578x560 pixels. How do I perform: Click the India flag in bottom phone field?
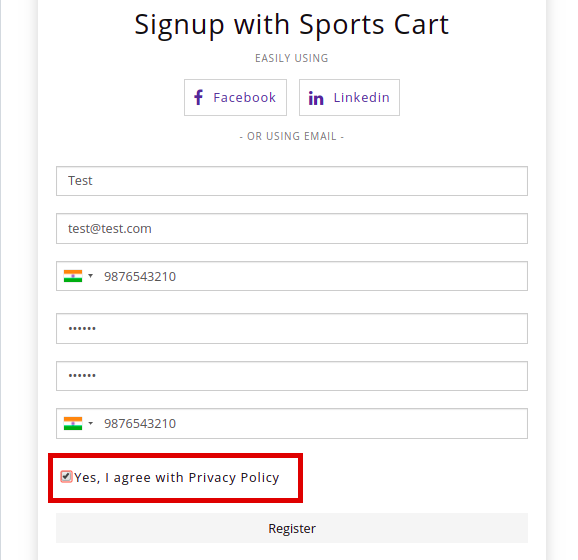(x=73, y=423)
